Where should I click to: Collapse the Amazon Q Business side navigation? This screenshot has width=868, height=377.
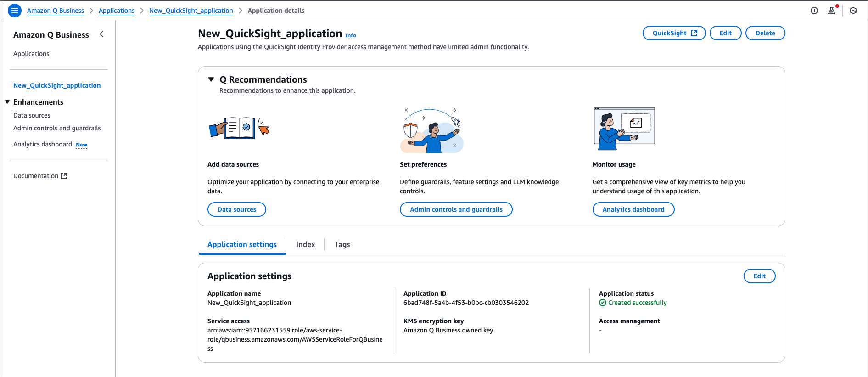point(101,34)
